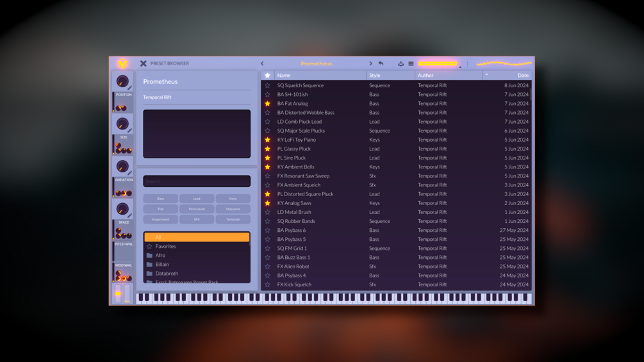This screenshot has height=362, width=644.
Task: Click the yellow volume level meter
Action: pyautogui.click(x=438, y=63)
